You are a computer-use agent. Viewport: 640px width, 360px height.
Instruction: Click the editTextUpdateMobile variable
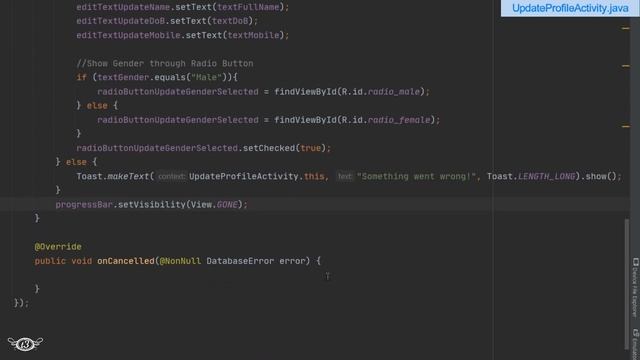point(128,35)
